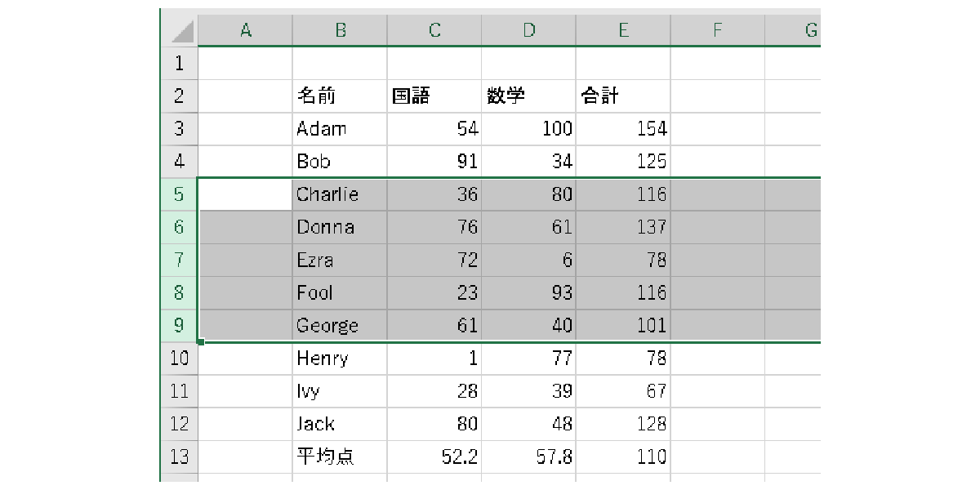Select the cell containing Adam
Image resolution: width=980 pixels, height=490 pixels.
(340, 129)
